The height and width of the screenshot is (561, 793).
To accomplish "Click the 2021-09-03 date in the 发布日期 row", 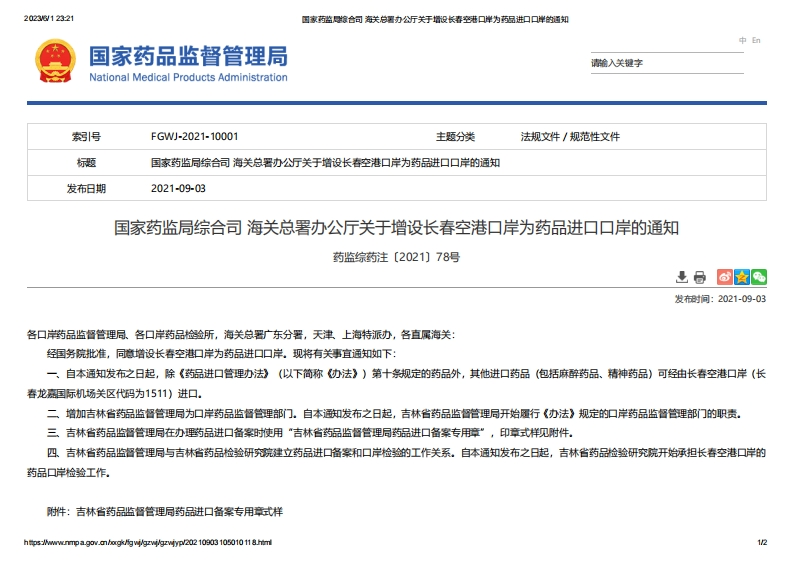I will point(178,188).
